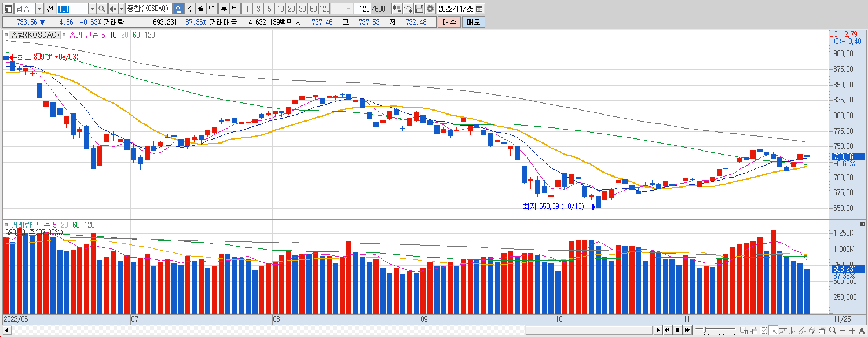
Task: Adjust the replay speed slider
Action: coord(705,329)
